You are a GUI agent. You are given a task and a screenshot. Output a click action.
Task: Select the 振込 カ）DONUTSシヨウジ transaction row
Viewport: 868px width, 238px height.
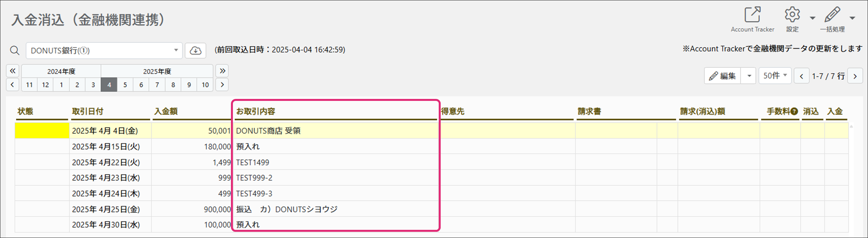[432, 209]
